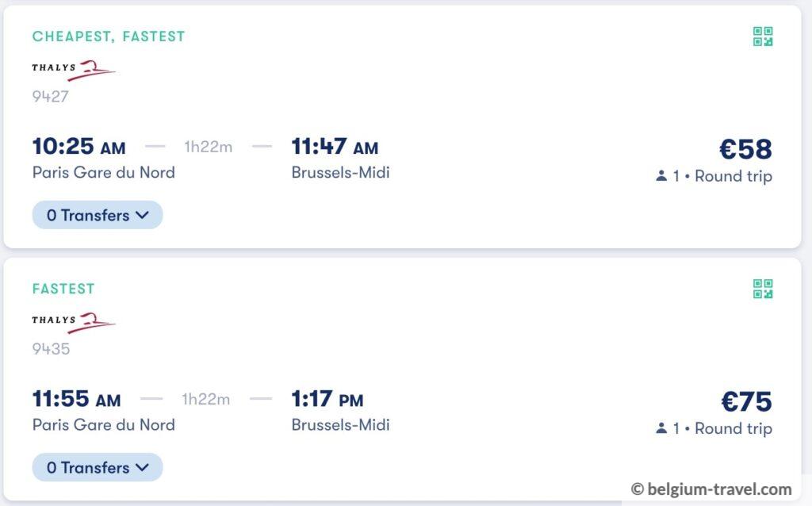Click the 1h22m duration on the first ticket
The width and height of the screenshot is (812, 506).
[x=208, y=147]
